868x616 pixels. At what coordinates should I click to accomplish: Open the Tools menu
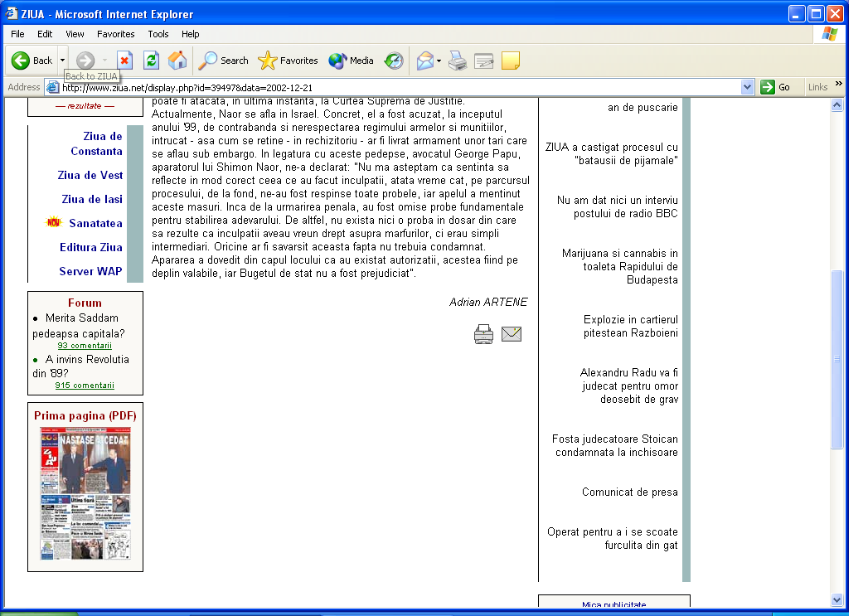point(158,34)
